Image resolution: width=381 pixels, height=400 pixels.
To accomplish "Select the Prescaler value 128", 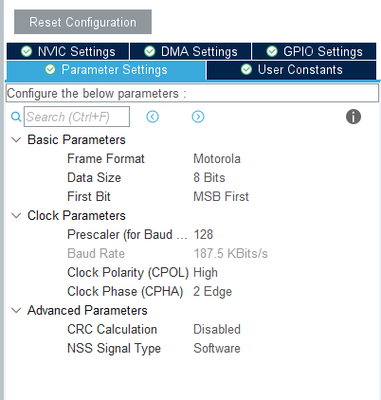I will [x=203, y=235].
